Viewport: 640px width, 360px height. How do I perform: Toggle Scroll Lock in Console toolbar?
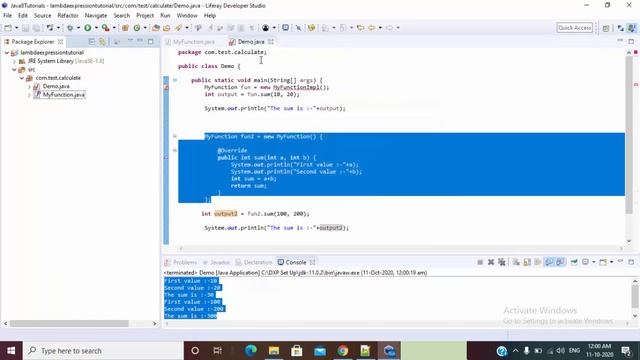click(527, 262)
